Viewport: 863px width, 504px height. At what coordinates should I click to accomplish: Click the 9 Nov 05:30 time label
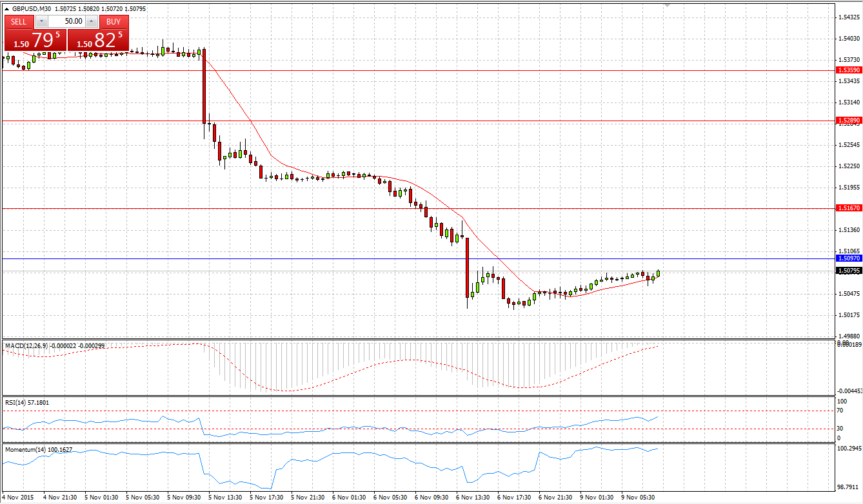tap(638, 498)
